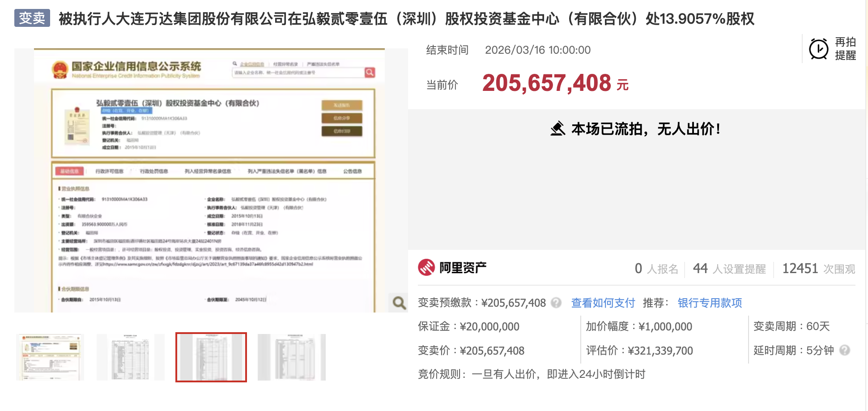Screen dimensions: 868x411
Task: Open the 查看如何支付 link
Action: click(x=603, y=303)
